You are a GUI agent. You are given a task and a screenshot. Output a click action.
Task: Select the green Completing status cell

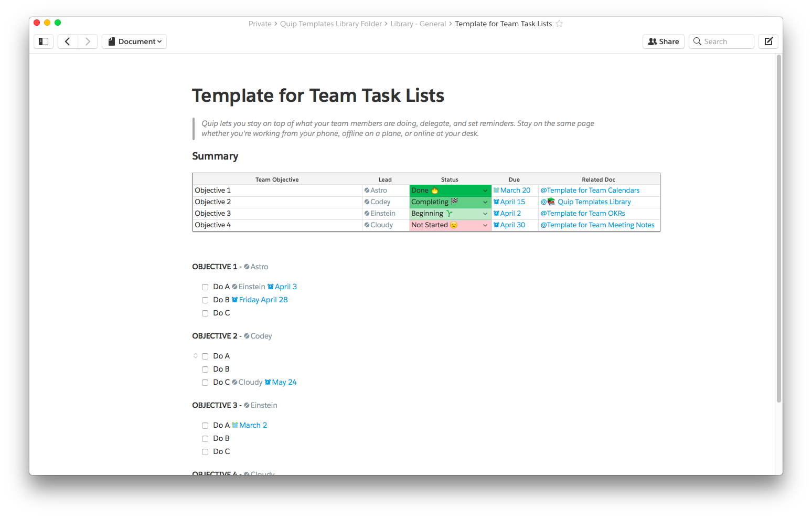445,202
